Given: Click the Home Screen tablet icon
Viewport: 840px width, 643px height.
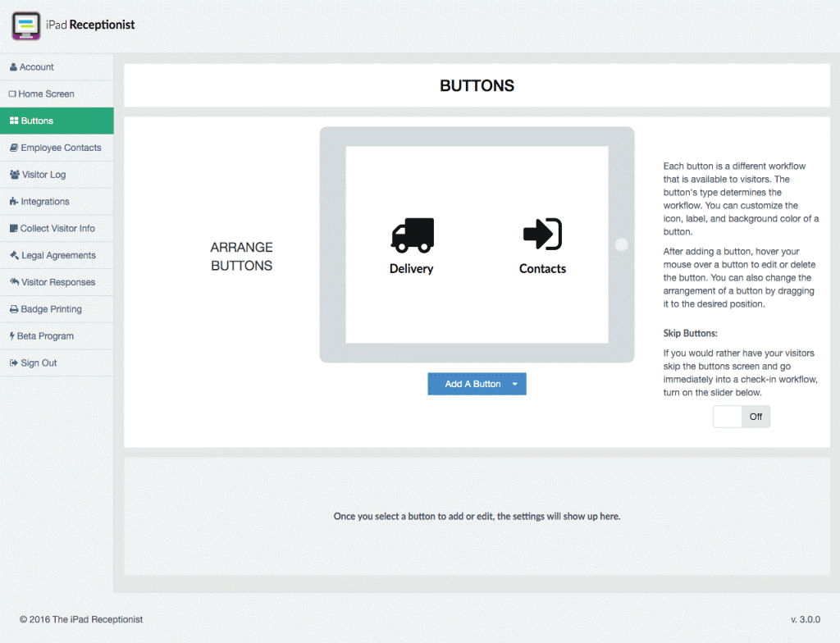Looking at the screenshot, I should pyautogui.click(x=12, y=93).
